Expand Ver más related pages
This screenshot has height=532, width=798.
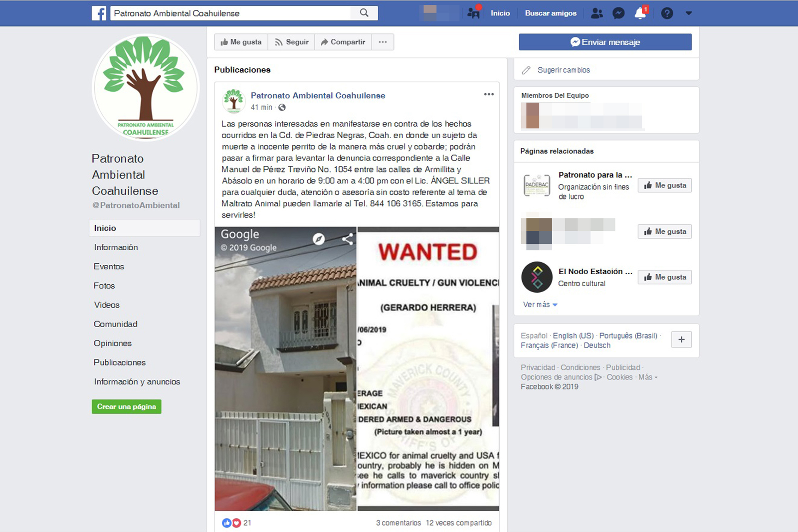(540, 305)
